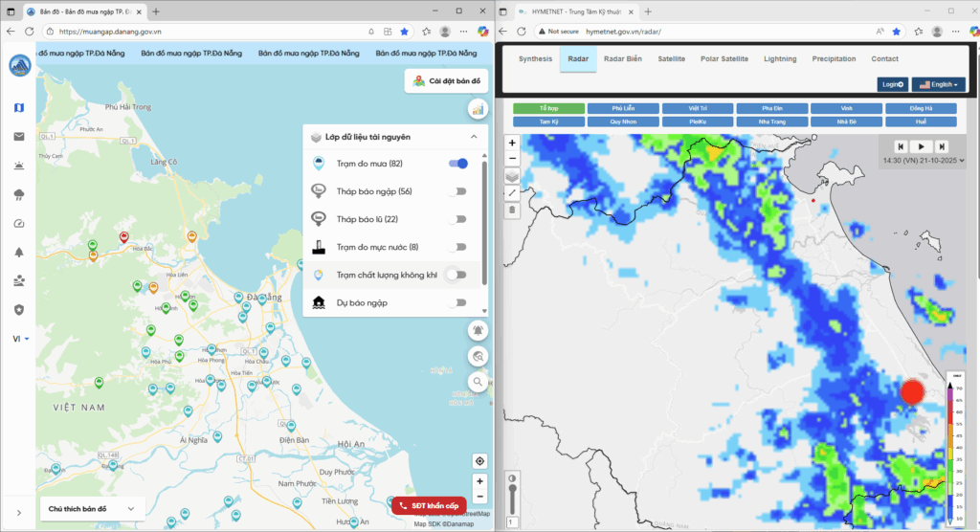This screenshot has width=980, height=532.
Task: Play the radar animation
Action: click(x=921, y=146)
